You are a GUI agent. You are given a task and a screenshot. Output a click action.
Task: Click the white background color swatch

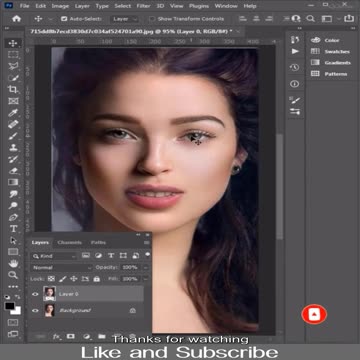click(x=16, y=310)
